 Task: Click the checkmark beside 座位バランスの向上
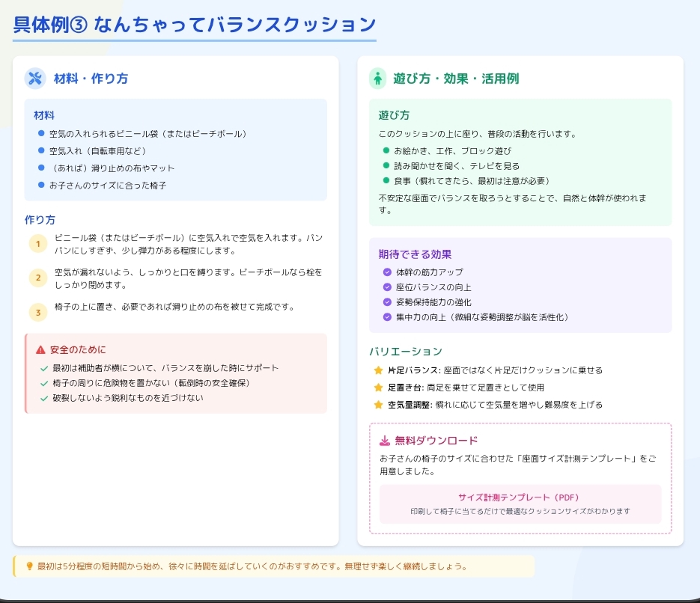pyautogui.click(x=387, y=287)
